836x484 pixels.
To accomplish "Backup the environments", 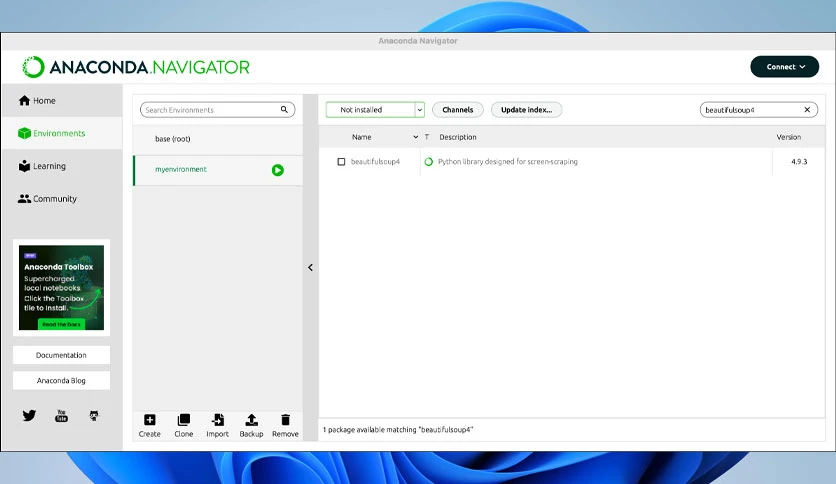I will pos(252,426).
